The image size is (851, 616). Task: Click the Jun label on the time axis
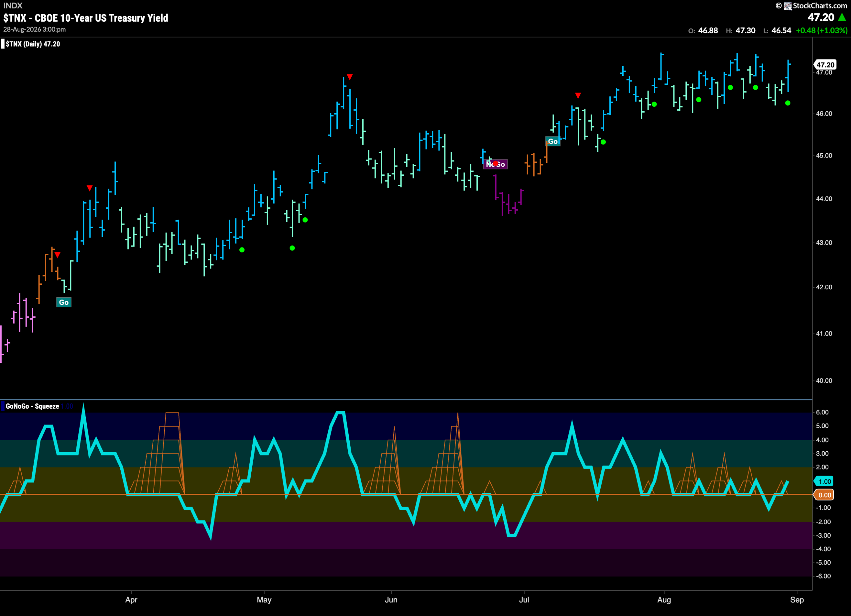click(391, 600)
